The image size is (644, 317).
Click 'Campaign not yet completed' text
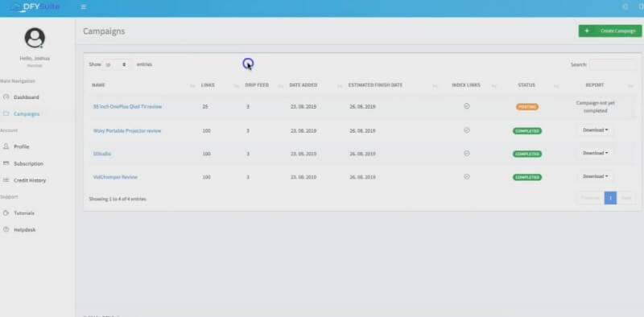click(x=595, y=107)
